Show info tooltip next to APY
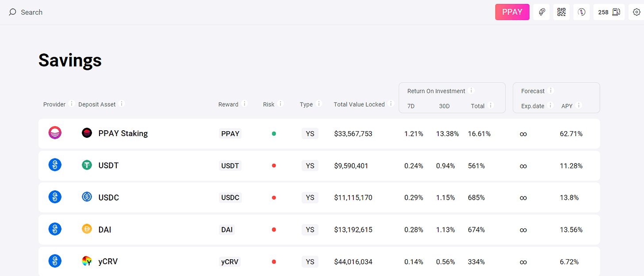The height and width of the screenshot is (276, 644). pos(579,106)
